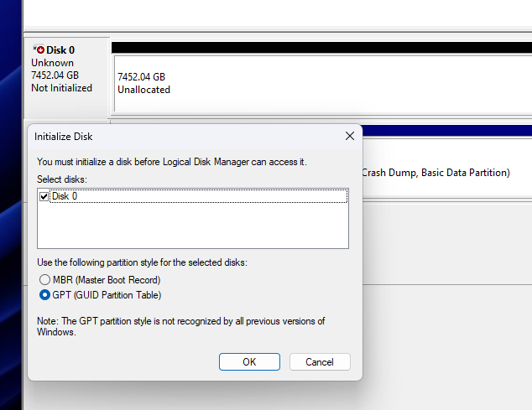532x410 pixels.
Task: Click the Unknown disk type label
Action: click(x=52, y=63)
